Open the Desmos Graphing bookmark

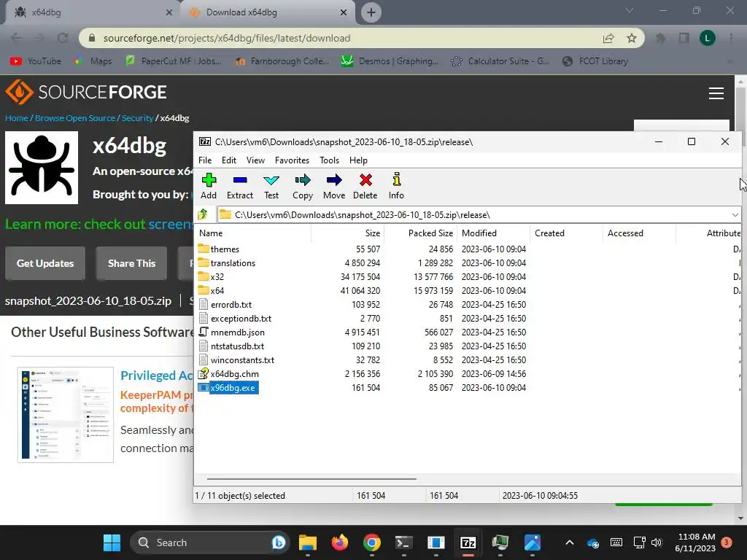coord(390,61)
